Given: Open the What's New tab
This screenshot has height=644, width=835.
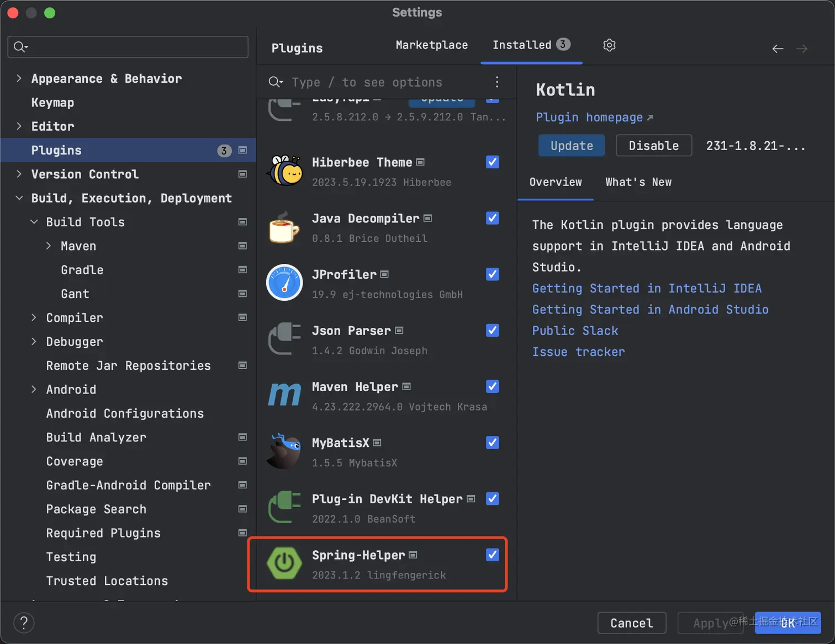Looking at the screenshot, I should (x=638, y=182).
